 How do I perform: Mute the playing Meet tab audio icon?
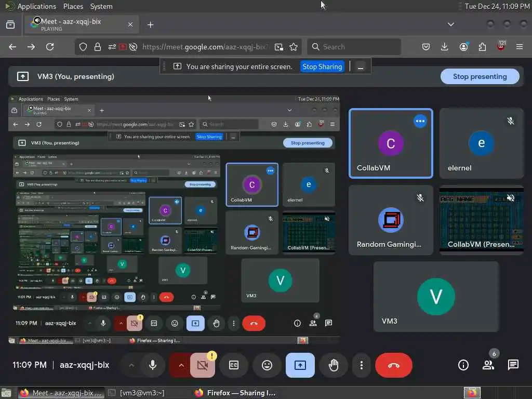coord(37,21)
